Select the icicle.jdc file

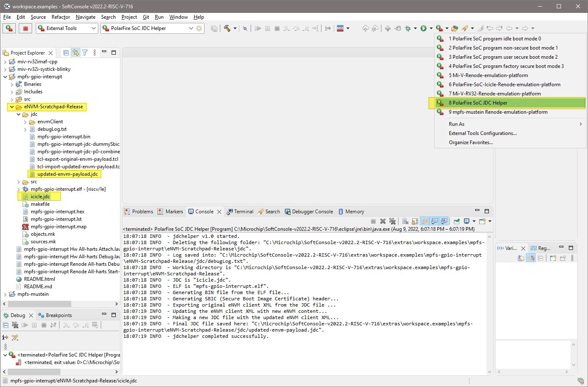(x=40, y=197)
